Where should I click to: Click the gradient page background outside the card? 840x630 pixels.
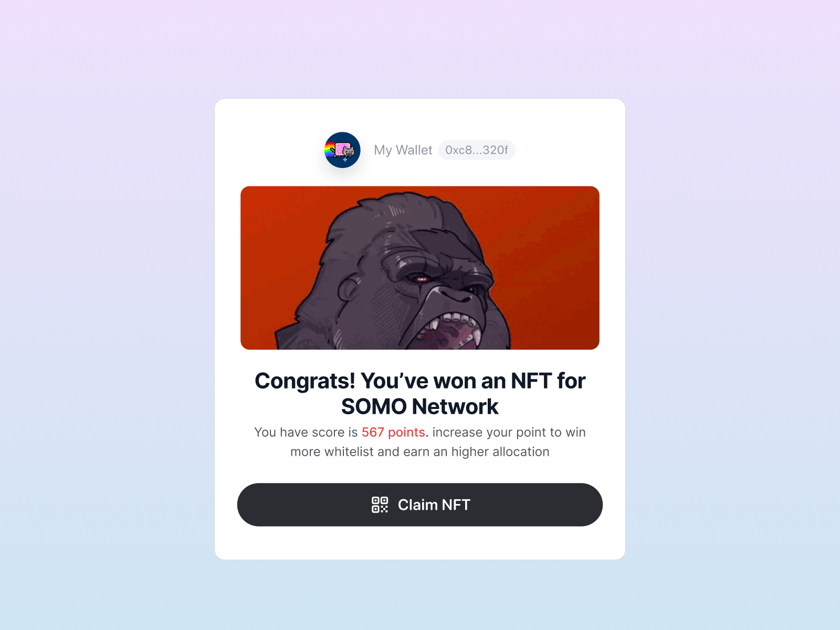coord(105,315)
